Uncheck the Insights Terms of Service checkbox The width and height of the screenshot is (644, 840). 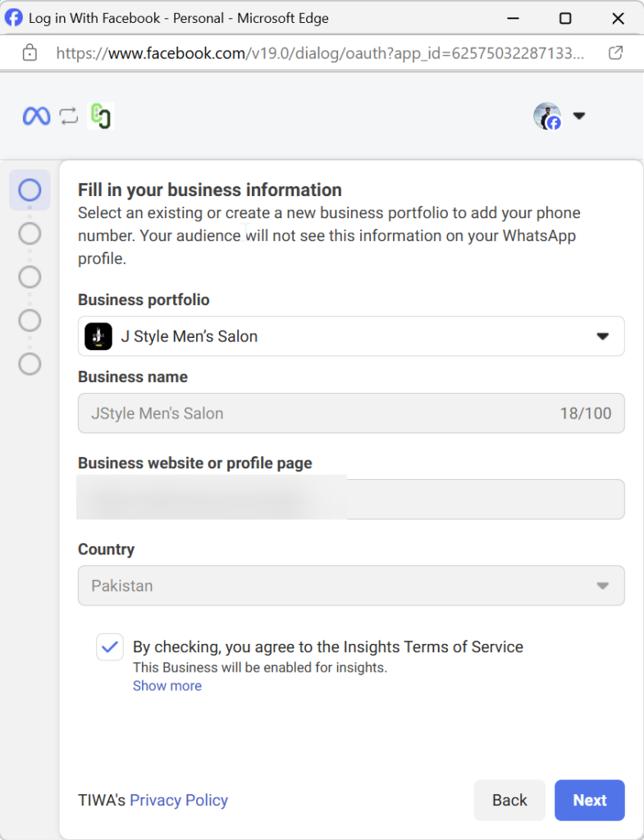tap(110, 646)
